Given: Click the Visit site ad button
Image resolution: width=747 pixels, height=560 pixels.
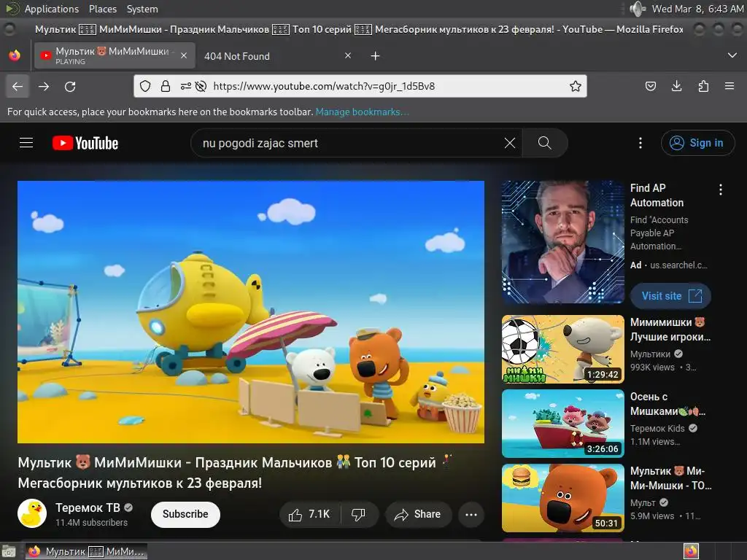Looking at the screenshot, I should click(x=671, y=296).
